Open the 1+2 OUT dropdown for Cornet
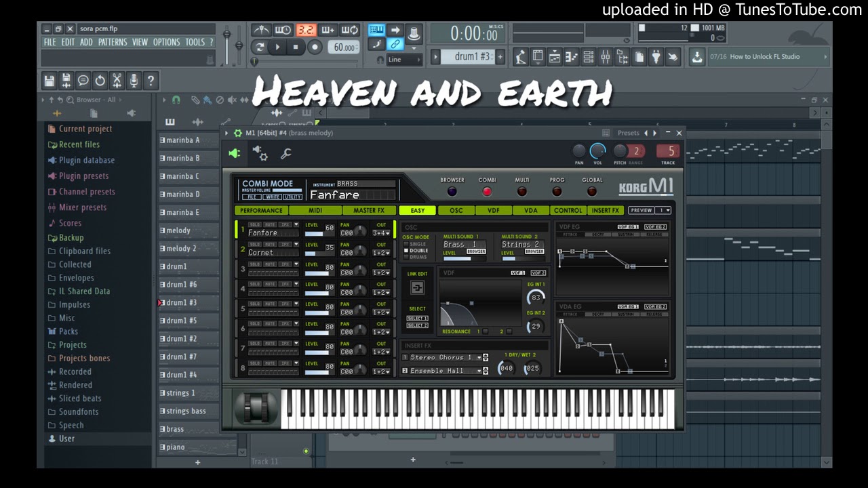This screenshot has width=868, height=488. click(x=381, y=253)
